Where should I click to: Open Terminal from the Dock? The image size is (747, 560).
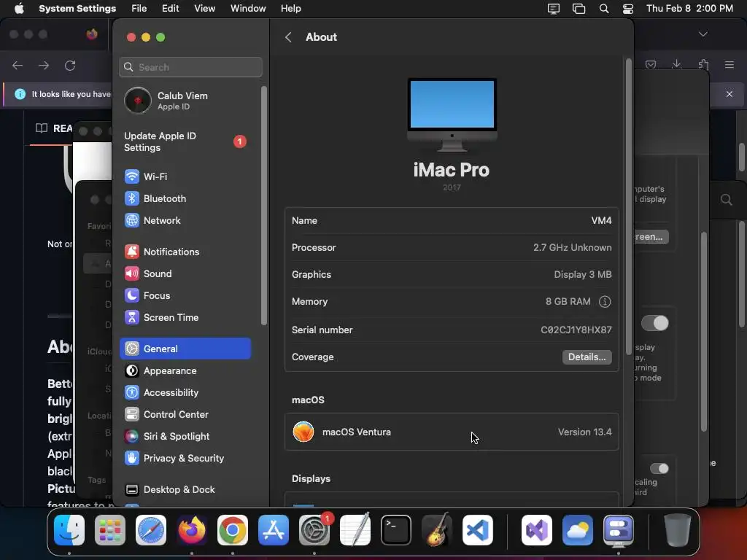pos(396,530)
